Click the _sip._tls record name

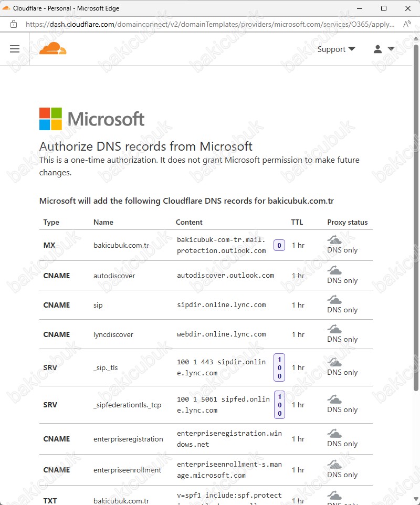pos(106,368)
